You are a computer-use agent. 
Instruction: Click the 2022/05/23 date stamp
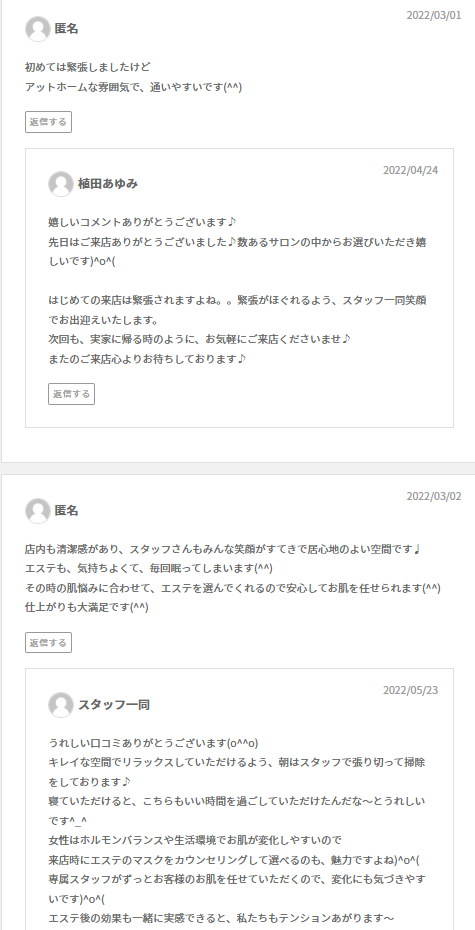[410, 690]
